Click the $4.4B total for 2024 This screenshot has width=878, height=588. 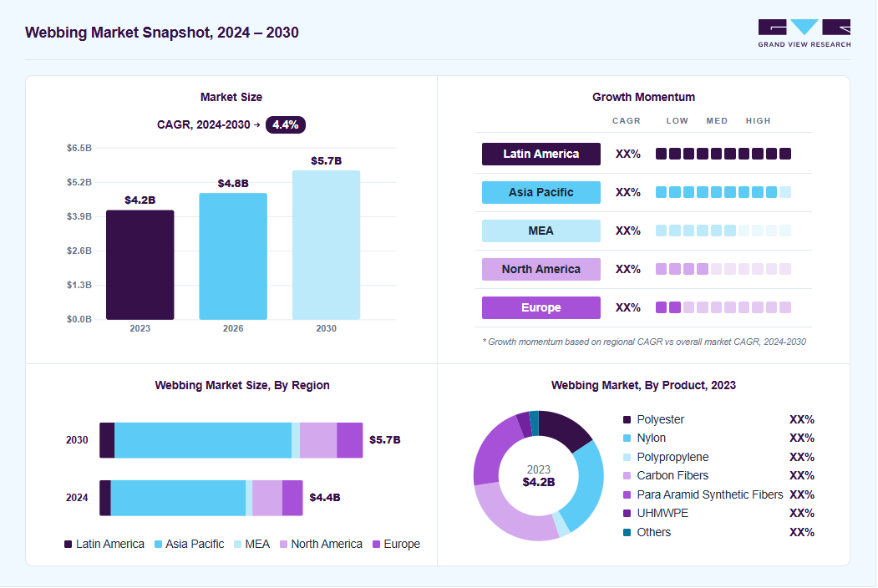(325, 497)
